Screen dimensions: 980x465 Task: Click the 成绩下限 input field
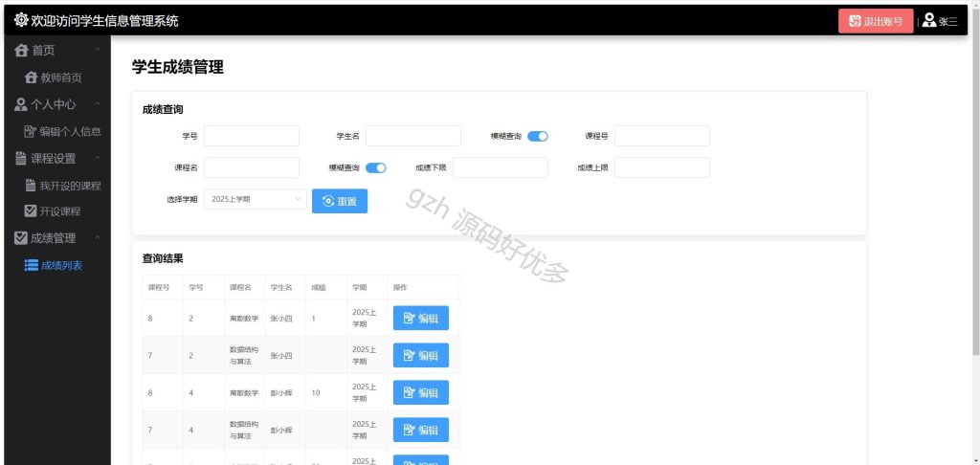(500, 167)
